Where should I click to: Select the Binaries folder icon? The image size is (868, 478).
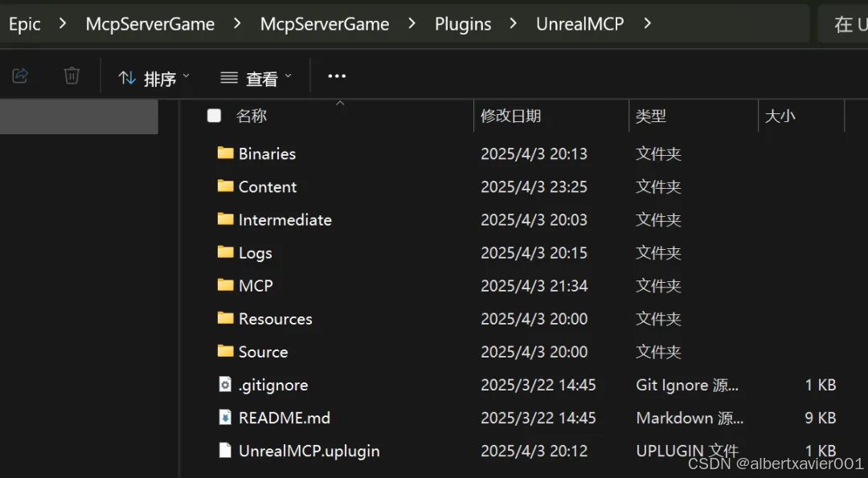coord(225,153)
